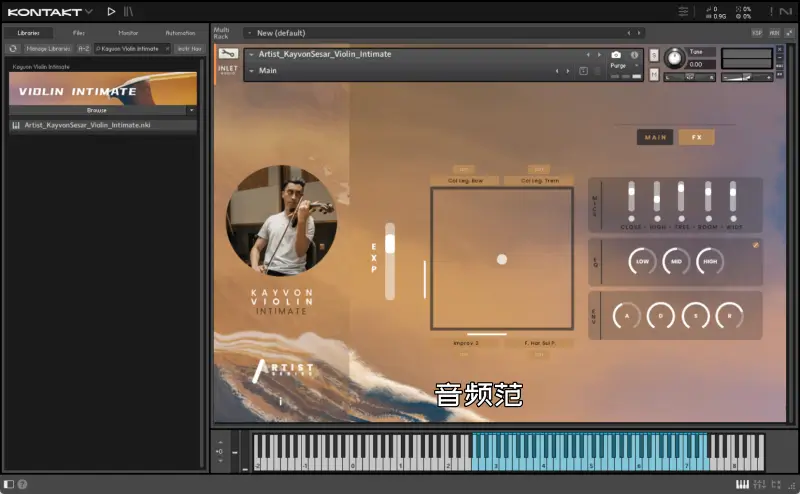The width and height of the screenshot is (800, 494).
Task: Close the instrument with the X button
Action: [x=780, y=50]
